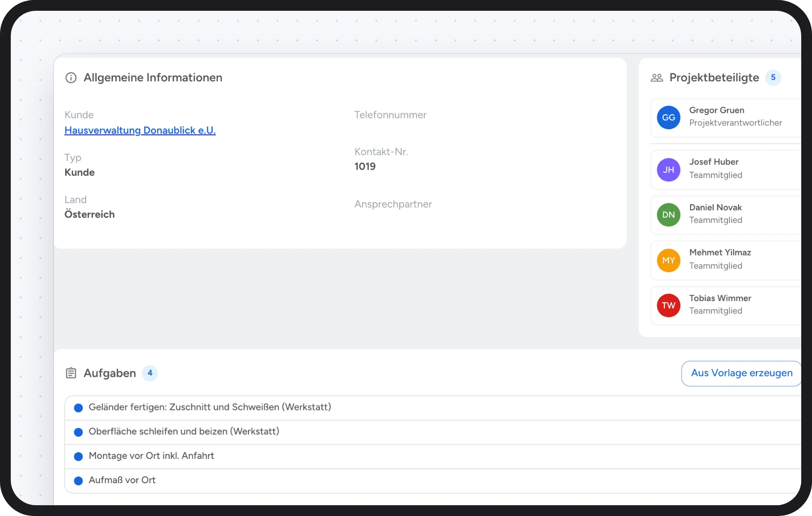Click the Ansprechpartner field label
The width and height of the screenshot is (812, 516).
tap(393, 205)
